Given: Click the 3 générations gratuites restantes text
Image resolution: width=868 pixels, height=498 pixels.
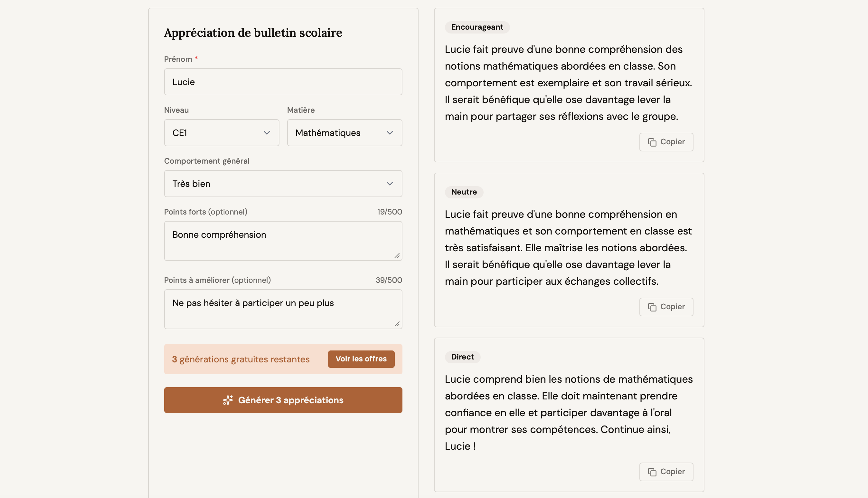Looking at the screenshot, I should (241, 359).
